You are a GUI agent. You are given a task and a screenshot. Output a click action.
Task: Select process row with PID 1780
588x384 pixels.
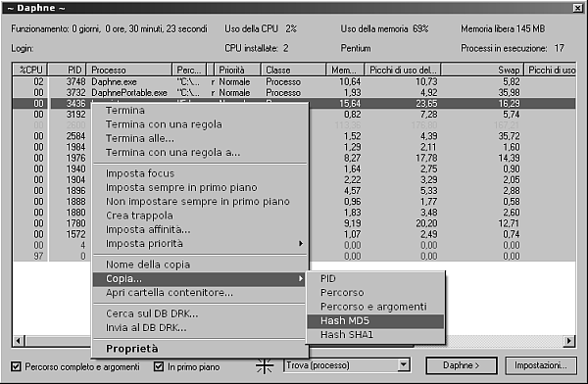click(x=294, y=223)
